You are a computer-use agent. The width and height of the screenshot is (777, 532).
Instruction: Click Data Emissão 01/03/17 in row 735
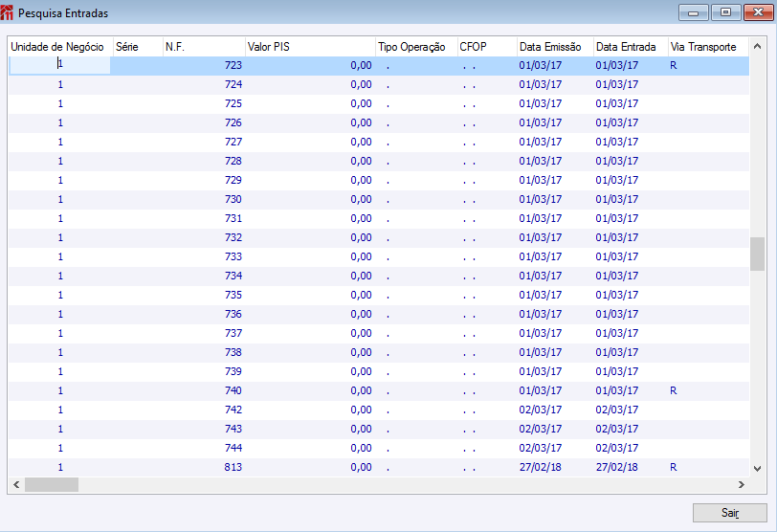tap(540, 296)
